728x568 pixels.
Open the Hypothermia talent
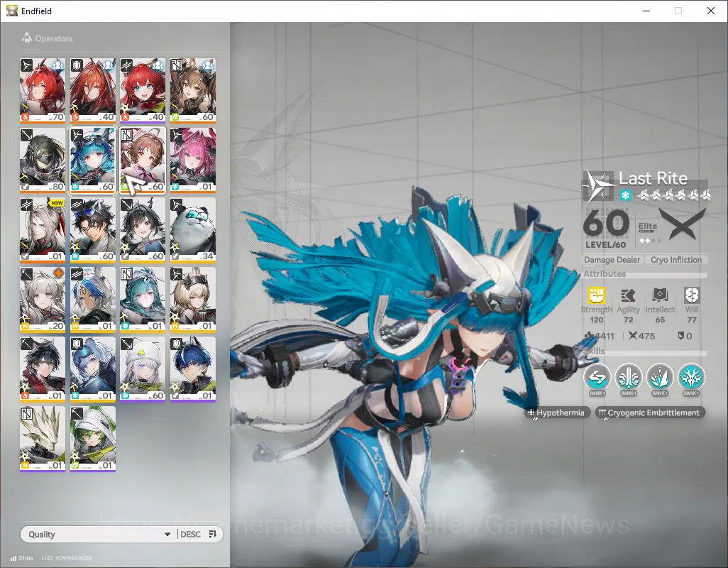tap(558, 413)
